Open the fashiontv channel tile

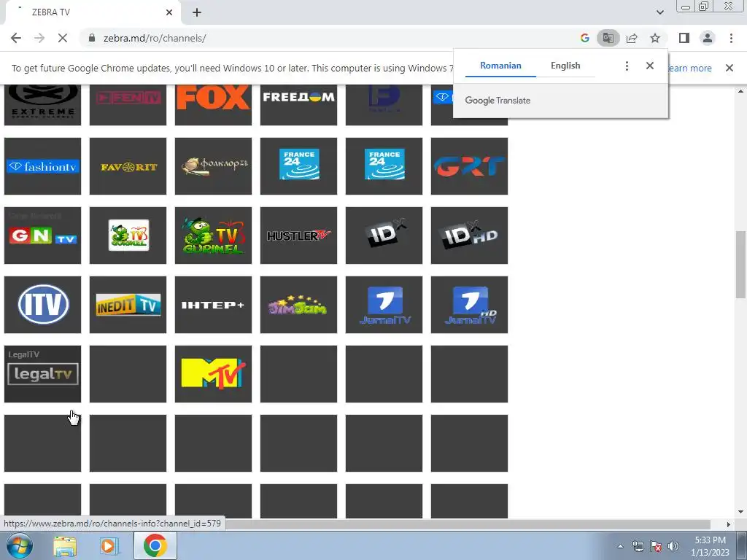click(42, 166)
